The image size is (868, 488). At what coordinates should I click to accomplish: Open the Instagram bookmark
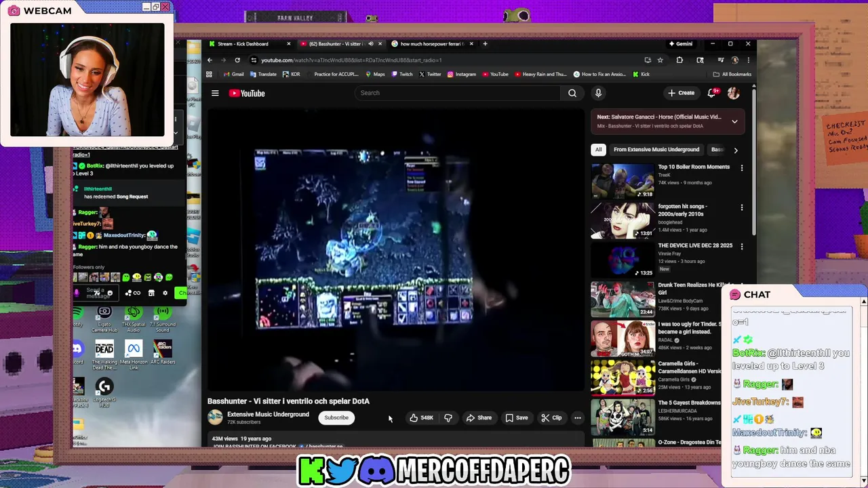pos(461,74)
